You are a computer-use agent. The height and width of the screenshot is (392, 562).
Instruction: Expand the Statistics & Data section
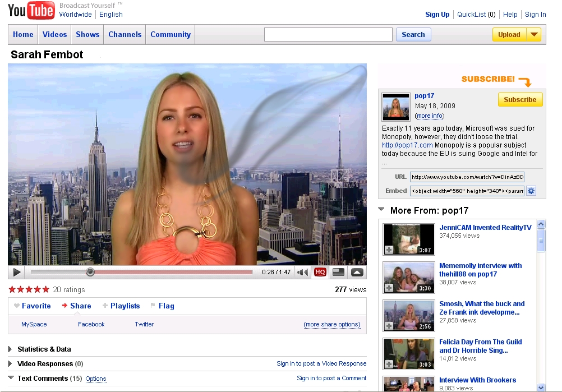(11, 349)
